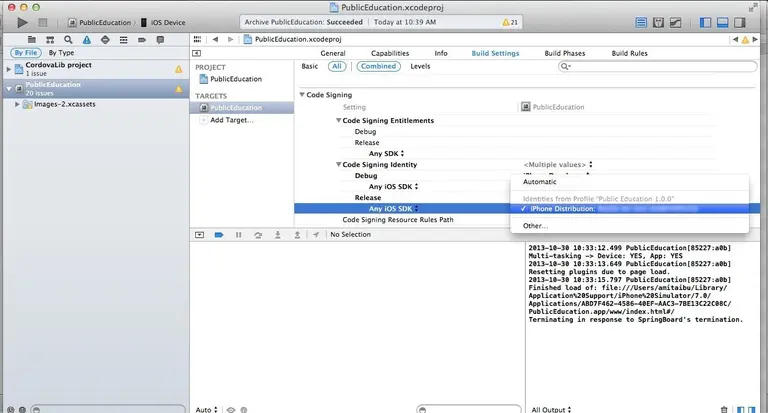Open the Symbol navigator icon
This screenshot has width=768, height=413.
pyautogui.click(x=50, y=40)
